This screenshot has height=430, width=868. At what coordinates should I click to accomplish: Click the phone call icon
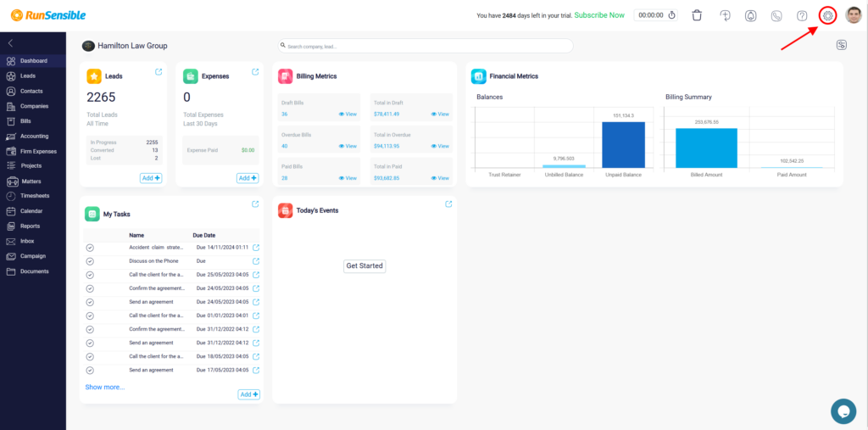pos(776,15)
